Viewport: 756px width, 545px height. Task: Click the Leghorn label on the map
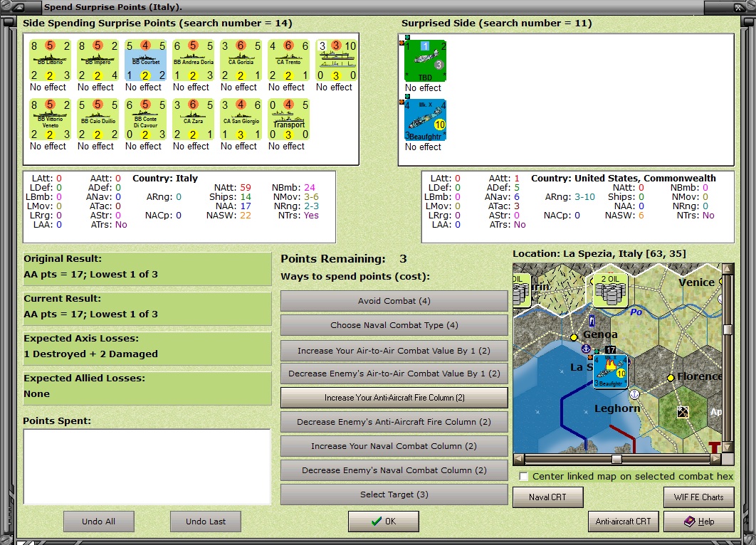(617, 408)
